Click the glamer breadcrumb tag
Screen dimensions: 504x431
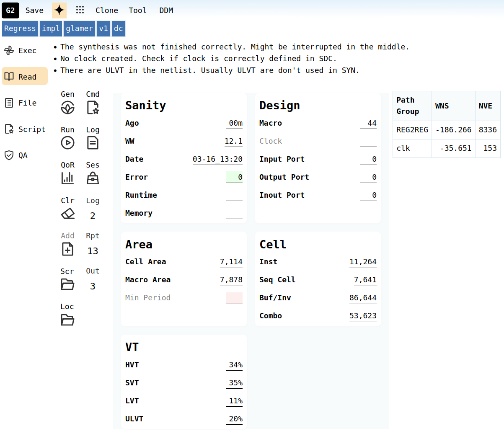point(79,28)
